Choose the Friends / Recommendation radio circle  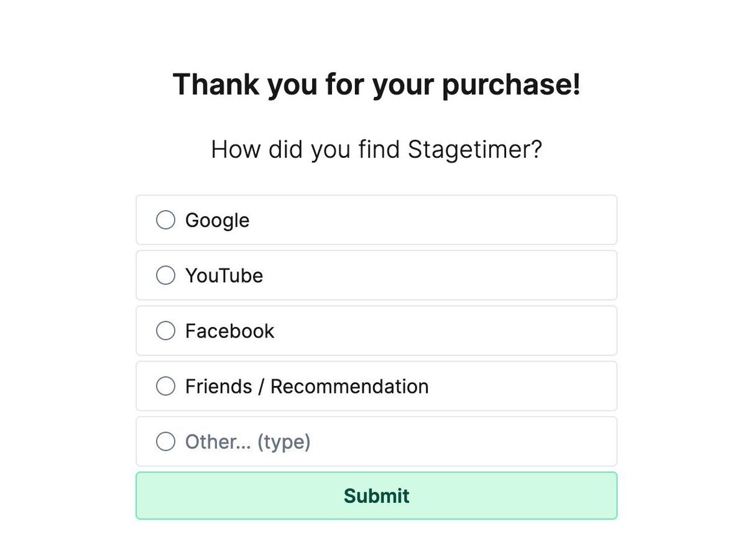pos(165,386)
